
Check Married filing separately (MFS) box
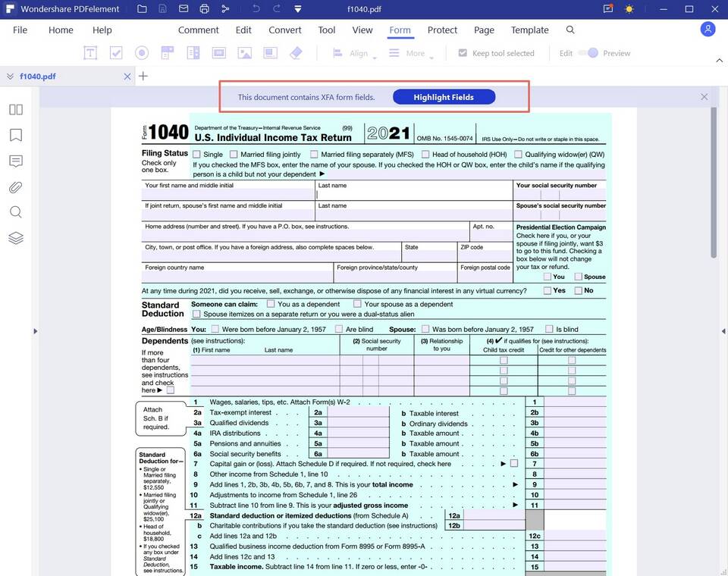314,154
